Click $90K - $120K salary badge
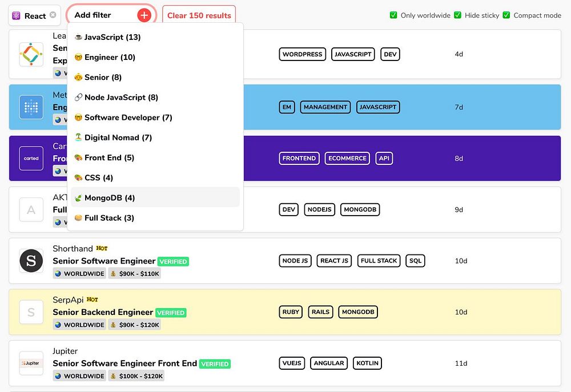 134,325
